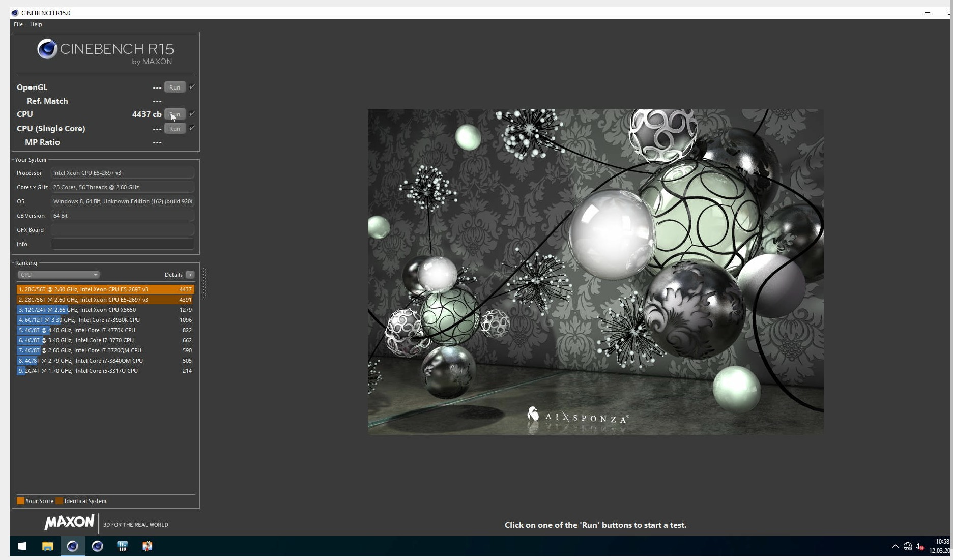The image size is (953, 560).
Task: Select ranking entry with score 4391
Action: (105, 300)
